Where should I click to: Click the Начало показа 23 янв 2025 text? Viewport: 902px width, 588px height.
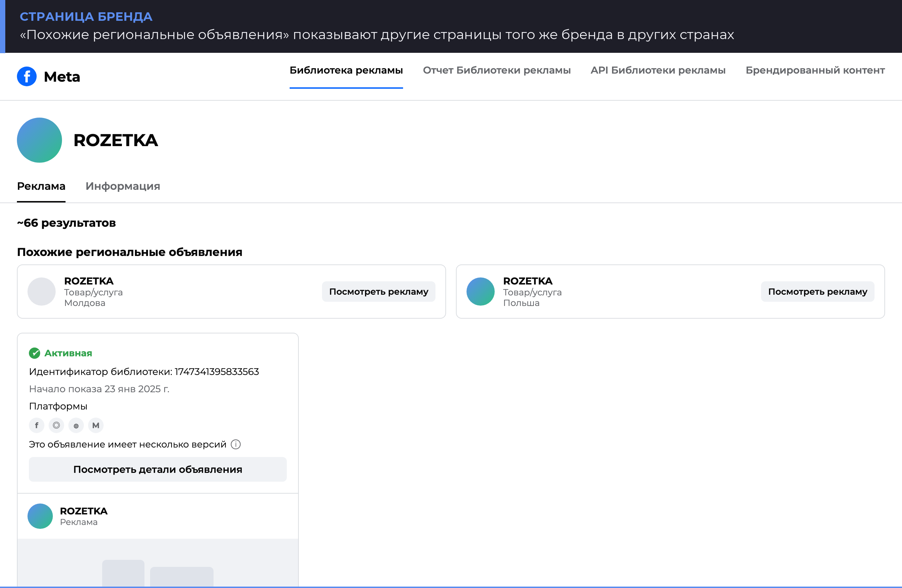tap(99, 389)
